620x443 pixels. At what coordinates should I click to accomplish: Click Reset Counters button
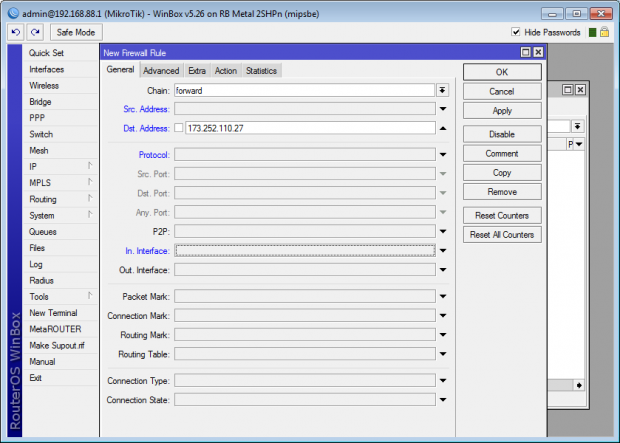click(502, 216)
